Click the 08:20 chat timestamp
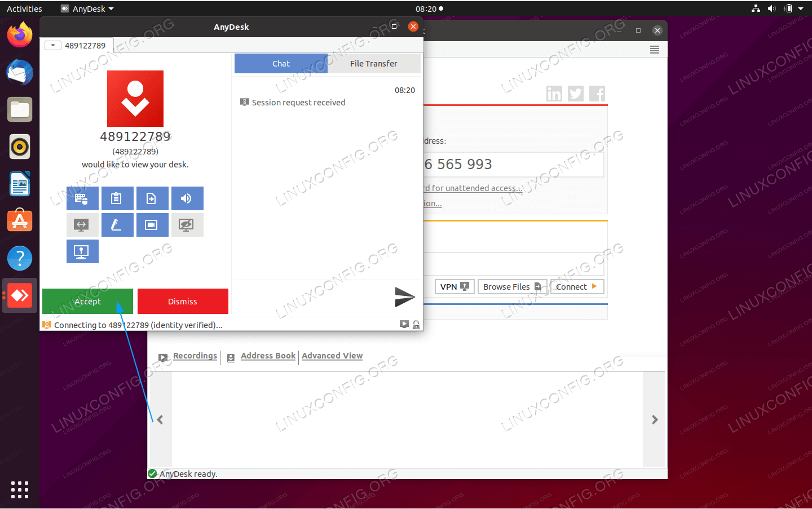 pos(405,90)
